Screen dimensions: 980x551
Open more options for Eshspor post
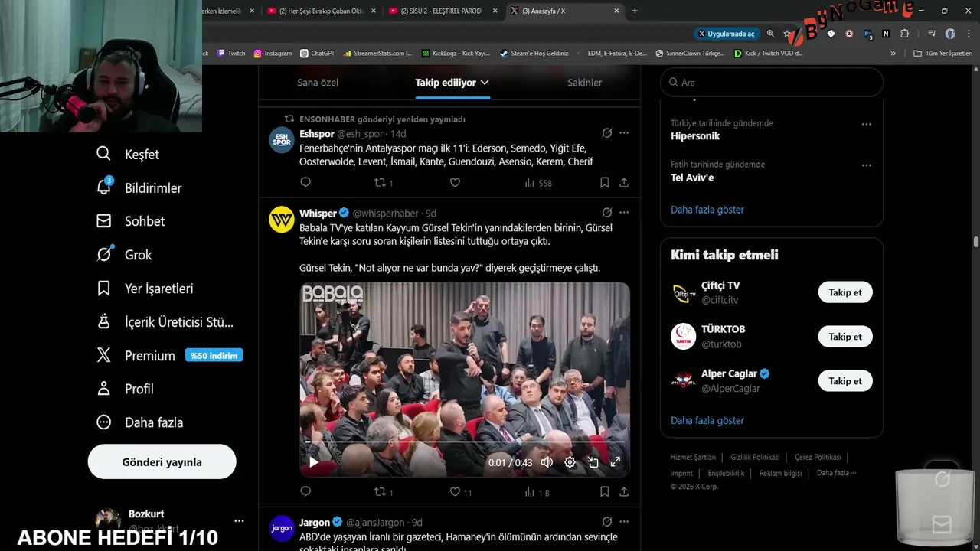click(x=624, y=133)
